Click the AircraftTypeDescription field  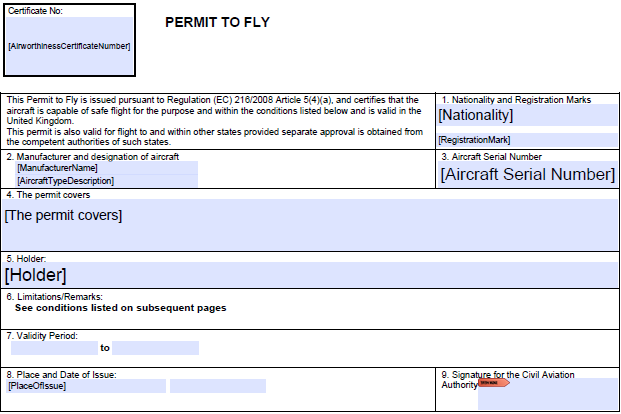point(105,181)
